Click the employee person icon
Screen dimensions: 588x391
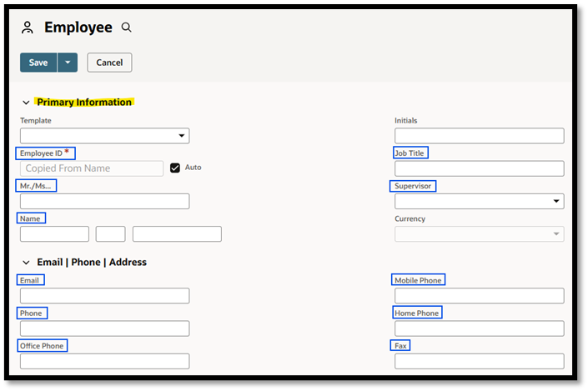(27, 28)
